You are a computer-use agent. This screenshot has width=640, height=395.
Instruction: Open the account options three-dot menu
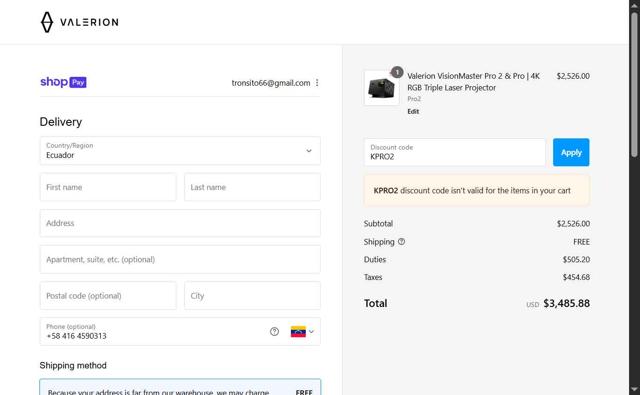[317, 83]
